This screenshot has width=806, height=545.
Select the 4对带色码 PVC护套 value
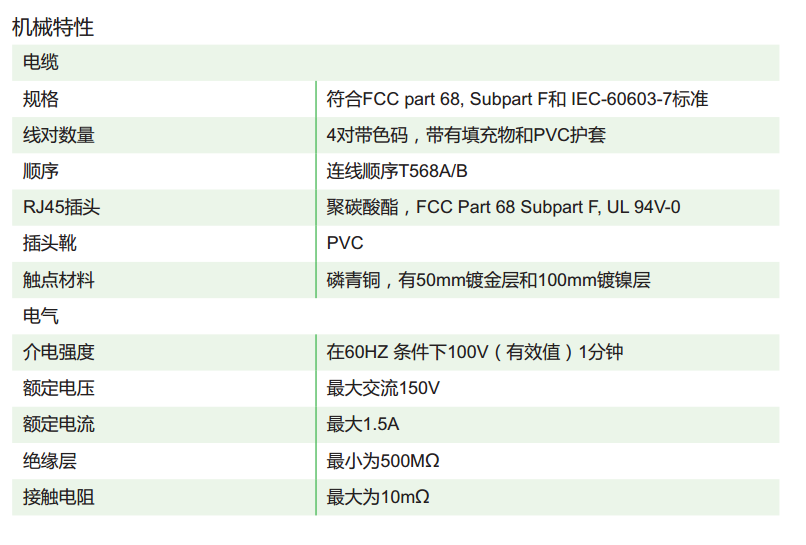(466, 135)
